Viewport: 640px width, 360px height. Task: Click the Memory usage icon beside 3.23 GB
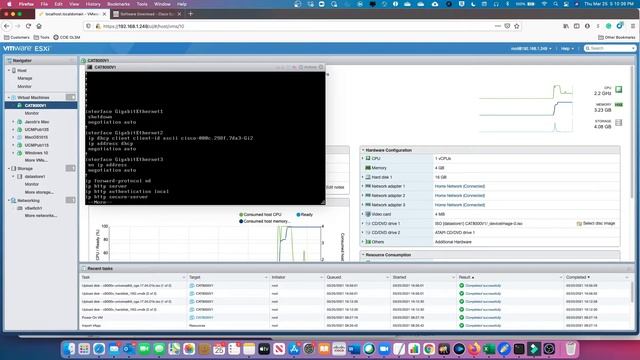tap(619, 105)
